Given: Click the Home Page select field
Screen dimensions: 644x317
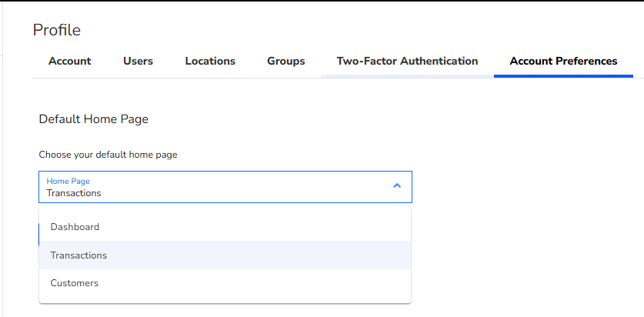Looking at the screenshot, I should (x=225, y=187).
